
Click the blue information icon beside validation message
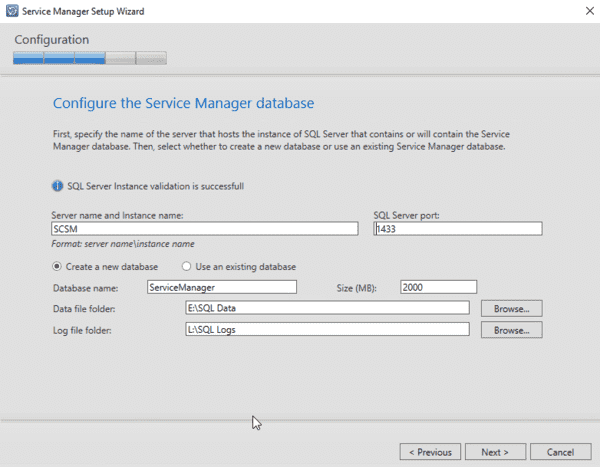57,186
